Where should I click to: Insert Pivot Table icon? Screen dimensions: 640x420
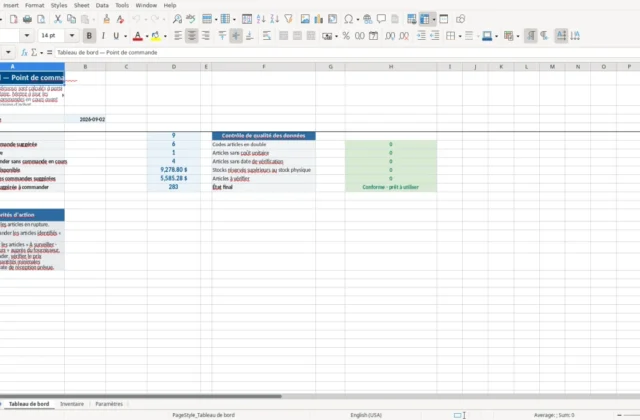332,19
